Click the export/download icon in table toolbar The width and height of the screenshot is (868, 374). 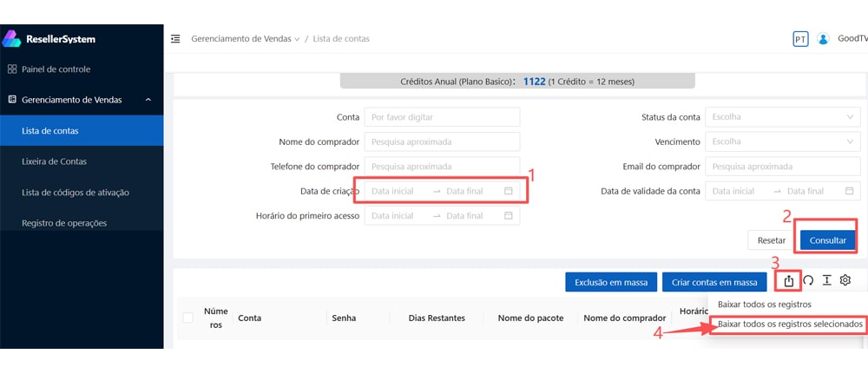coord(789,281)
